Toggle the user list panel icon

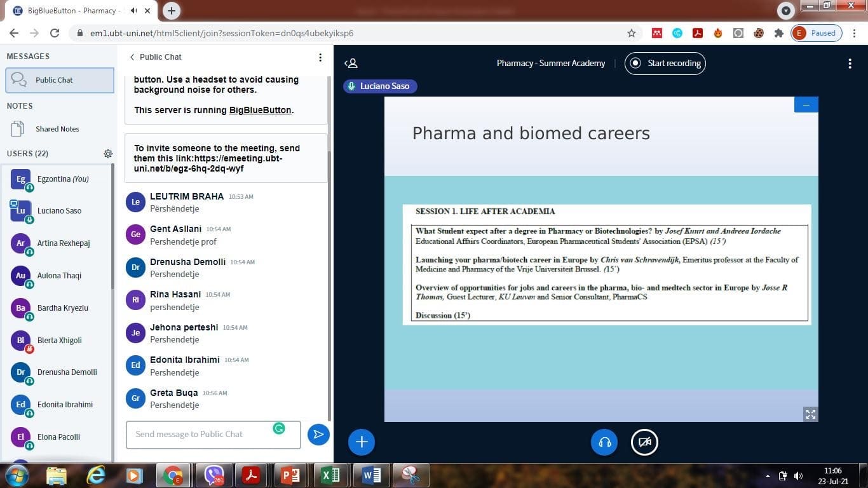[351, 64]
